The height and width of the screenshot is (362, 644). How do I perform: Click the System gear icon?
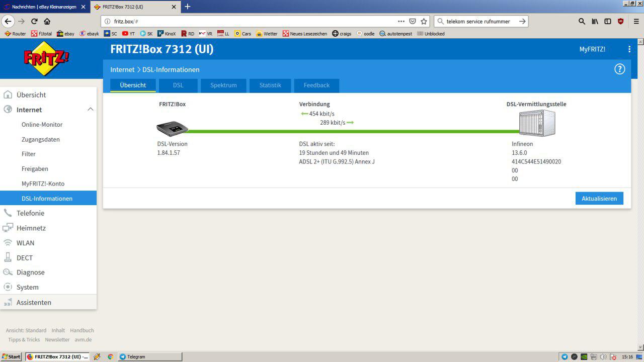[8, 287]
